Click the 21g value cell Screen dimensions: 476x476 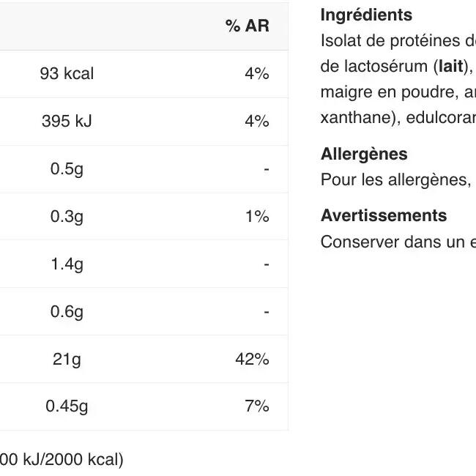point(67,360)
